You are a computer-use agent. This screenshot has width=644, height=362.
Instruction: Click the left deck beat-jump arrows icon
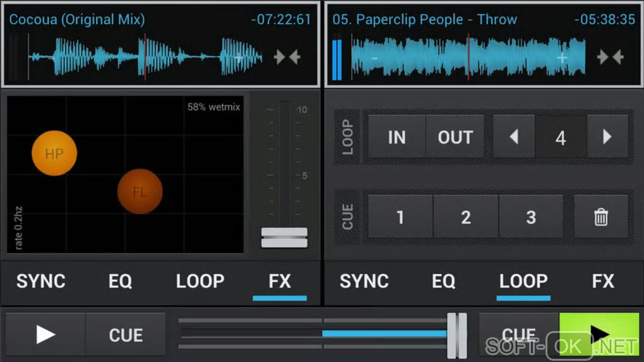coord(287,57)
